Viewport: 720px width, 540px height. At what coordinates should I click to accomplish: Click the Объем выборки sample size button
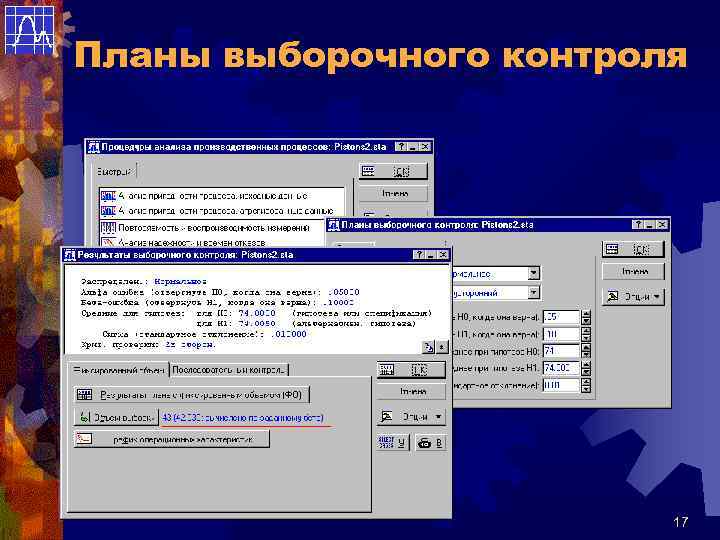click(116, 417)
